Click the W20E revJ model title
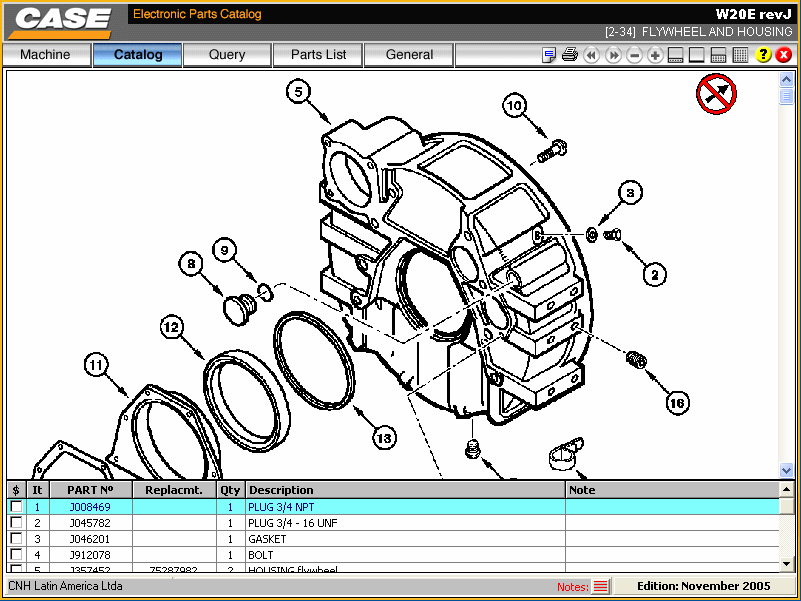 pos(753,14)
